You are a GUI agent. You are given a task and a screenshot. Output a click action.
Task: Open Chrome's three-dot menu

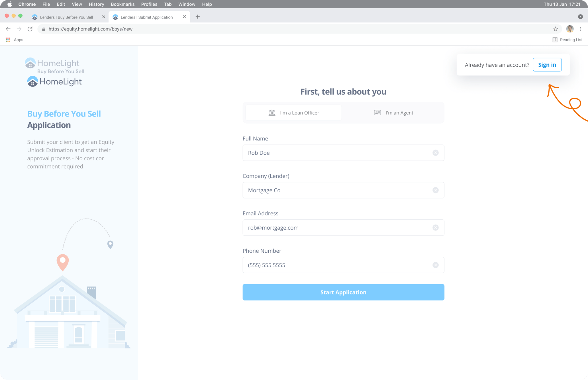coord(581,29)
